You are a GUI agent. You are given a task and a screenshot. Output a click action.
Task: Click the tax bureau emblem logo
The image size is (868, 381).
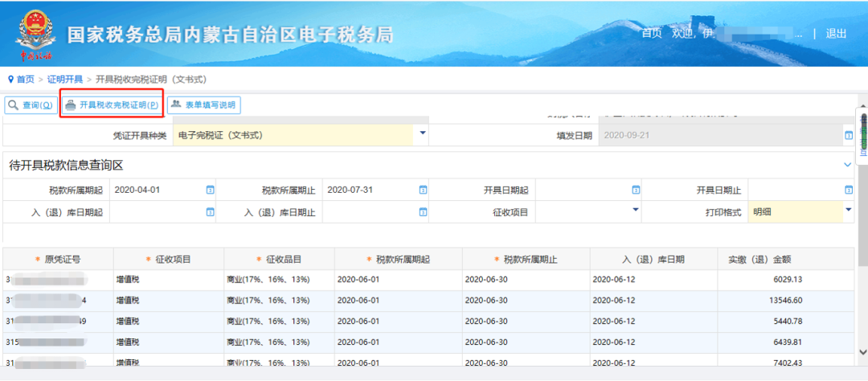click(35, 33)
